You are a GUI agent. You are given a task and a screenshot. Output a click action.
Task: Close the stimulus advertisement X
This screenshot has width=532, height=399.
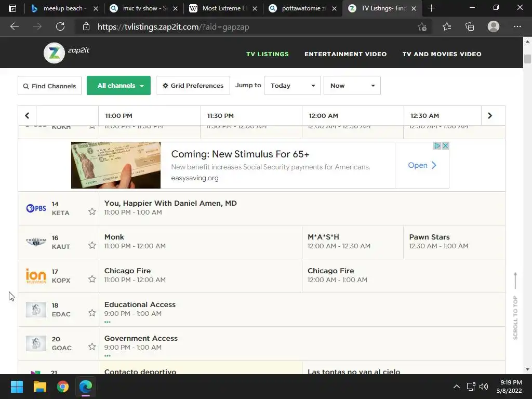pyautogui.click(x=445, y=146)
